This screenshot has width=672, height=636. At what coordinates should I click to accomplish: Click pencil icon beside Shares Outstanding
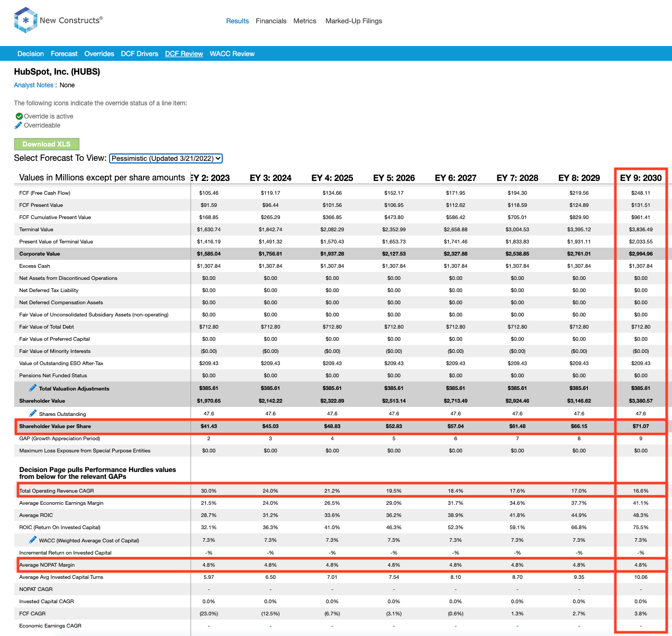pos(33,413)
